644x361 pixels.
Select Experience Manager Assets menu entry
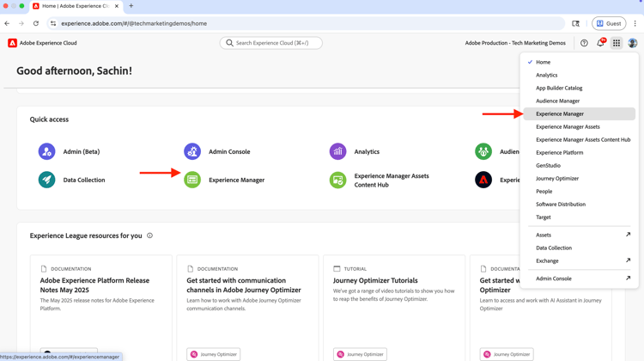point(579,126)
